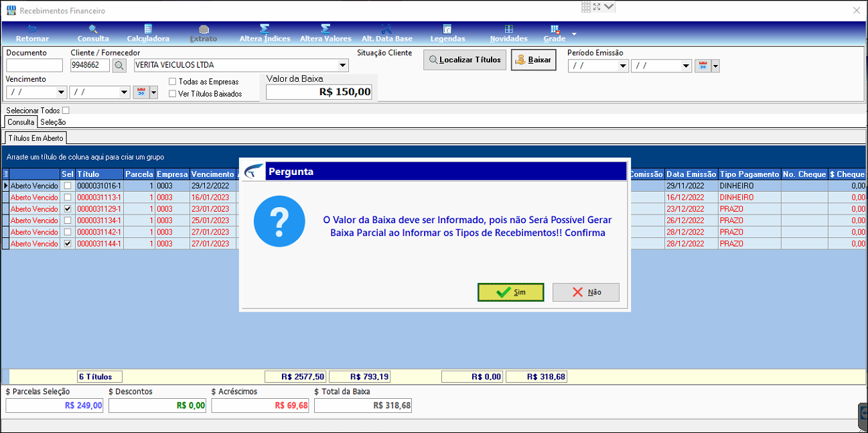Click the Data Emissão column header
This screenshot has height=433, width=868.
pyautogui.click(x=691, y=174)
